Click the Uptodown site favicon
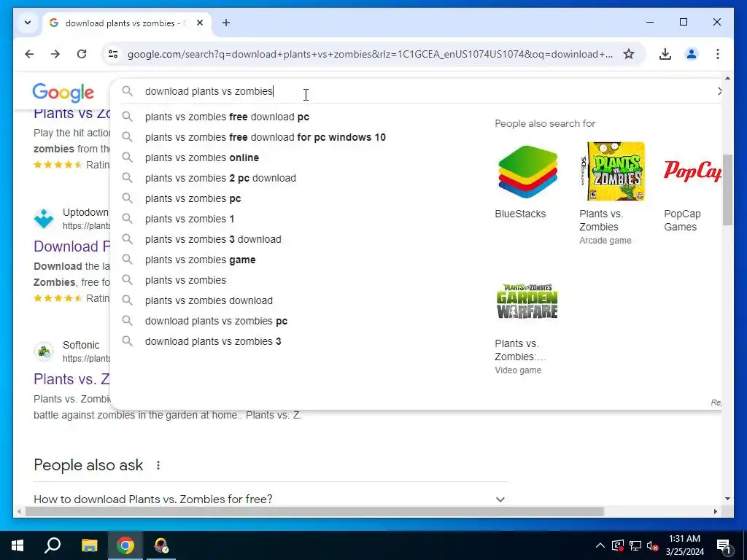The width and height of the screenshot is (747, 560). [44, 219]
